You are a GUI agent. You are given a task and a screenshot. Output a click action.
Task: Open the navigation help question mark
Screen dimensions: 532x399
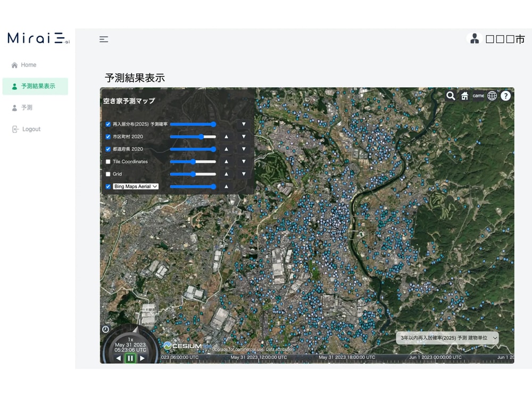point(505,96)
